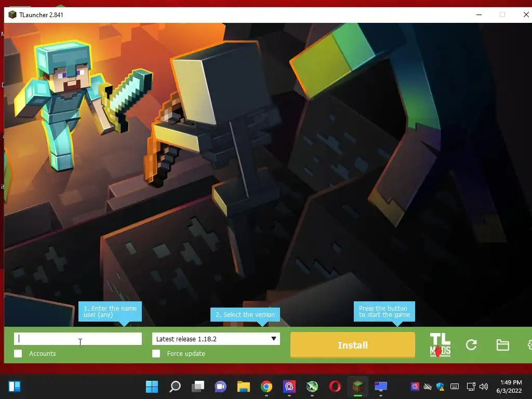Screen dimensions: 532x399
Task: Click the pink headset tray icon
Action: point(415,387)
